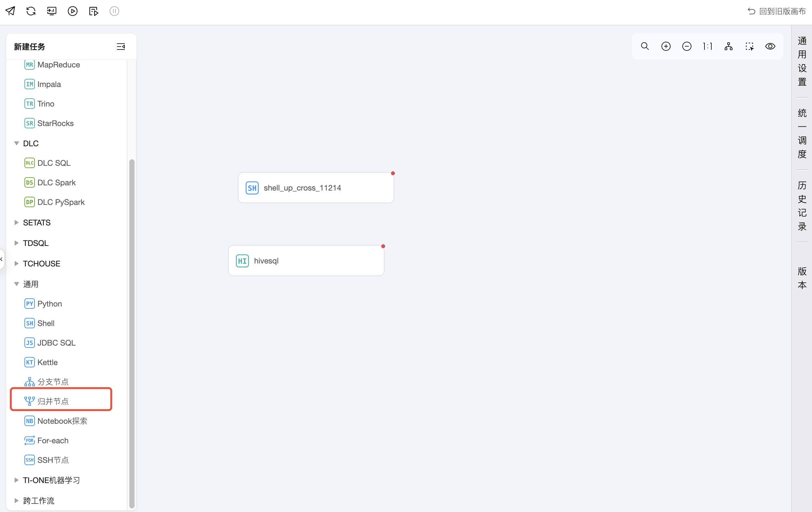Screen dimensions: 812x512
Task: Click the paused circle toolbar icon
Action: point(114,11)
